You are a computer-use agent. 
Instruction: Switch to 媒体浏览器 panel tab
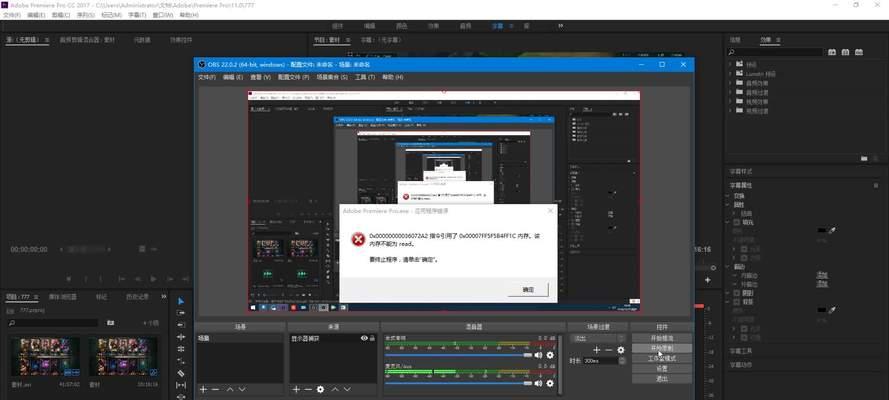pos(62,297)
